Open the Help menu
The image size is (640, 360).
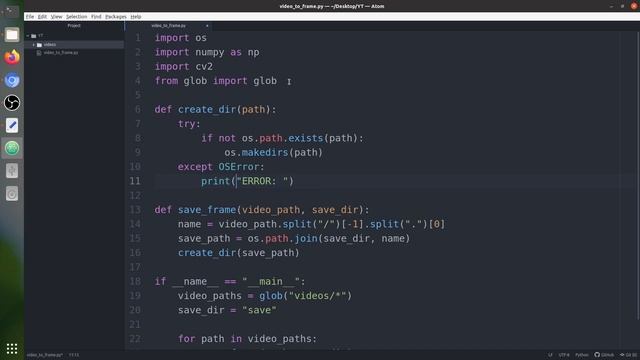(x=136, y=17)
